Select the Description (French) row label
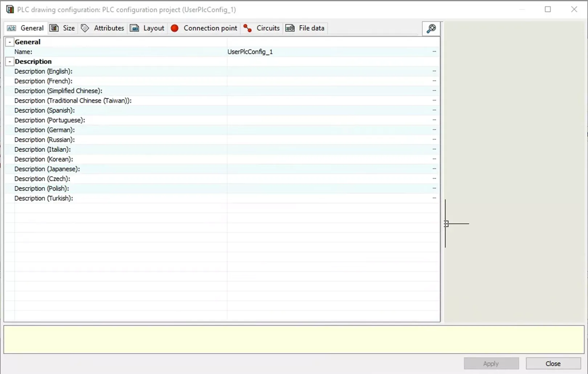This screenshot has height=374, width=588. [x=44, y=81]
